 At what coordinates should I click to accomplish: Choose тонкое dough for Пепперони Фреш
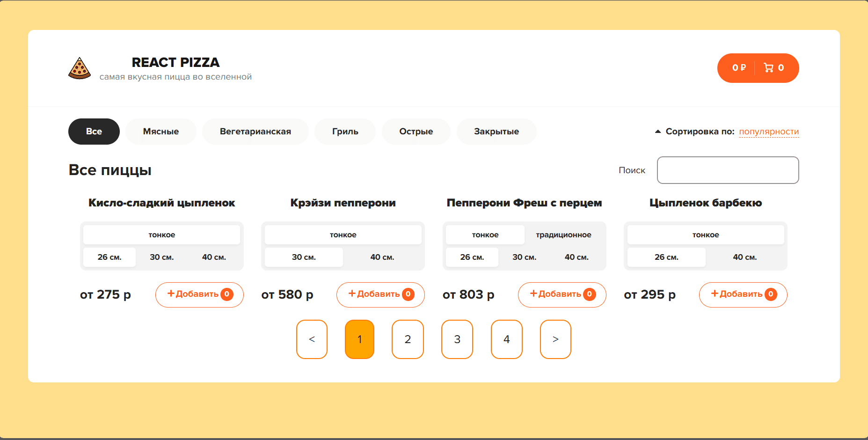click(x=484, y=235)
